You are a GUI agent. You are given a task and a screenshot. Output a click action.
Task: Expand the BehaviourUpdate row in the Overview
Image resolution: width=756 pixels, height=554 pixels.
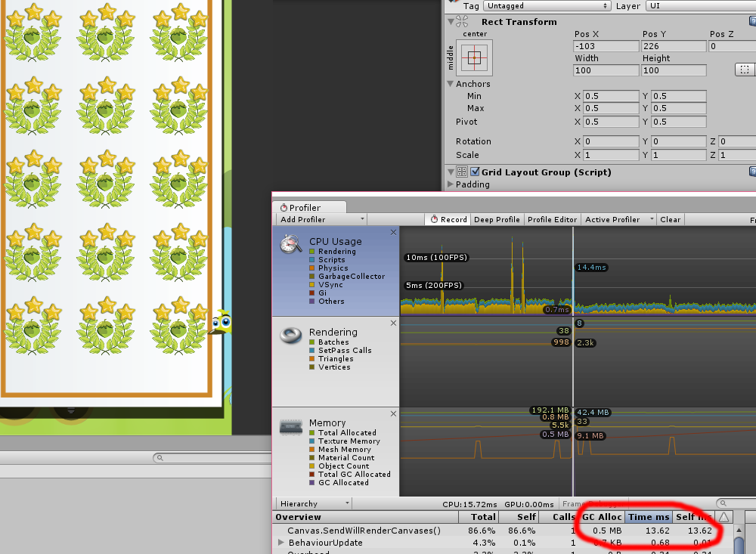[x=282, y=543]
